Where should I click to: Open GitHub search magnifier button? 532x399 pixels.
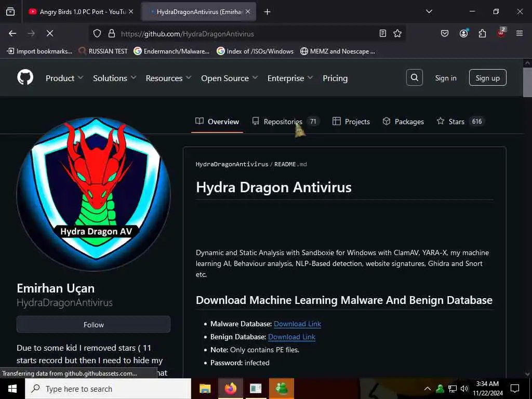[414, 78]
